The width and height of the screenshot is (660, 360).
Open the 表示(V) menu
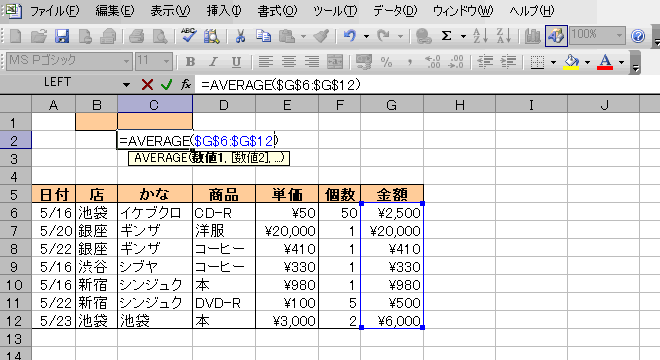coord(170,11)
